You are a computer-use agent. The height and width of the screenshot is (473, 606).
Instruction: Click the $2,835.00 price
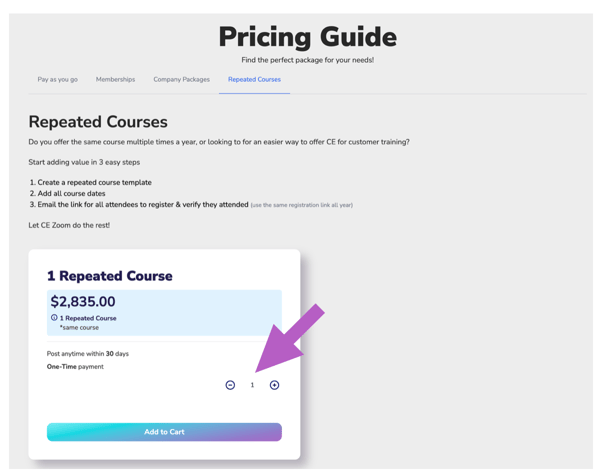tap(83, 301)
